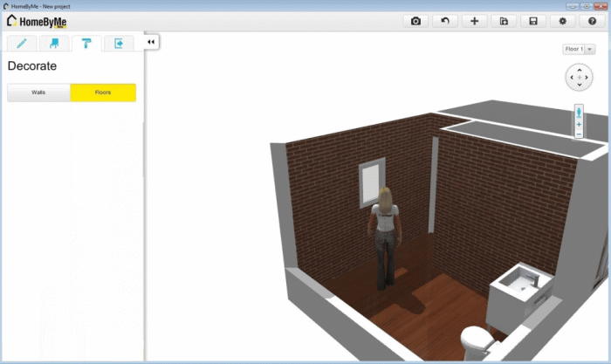611x364 pixels.
Task: Collapse the side panel with the double-arrow button
Action: (x=151, y=42)
